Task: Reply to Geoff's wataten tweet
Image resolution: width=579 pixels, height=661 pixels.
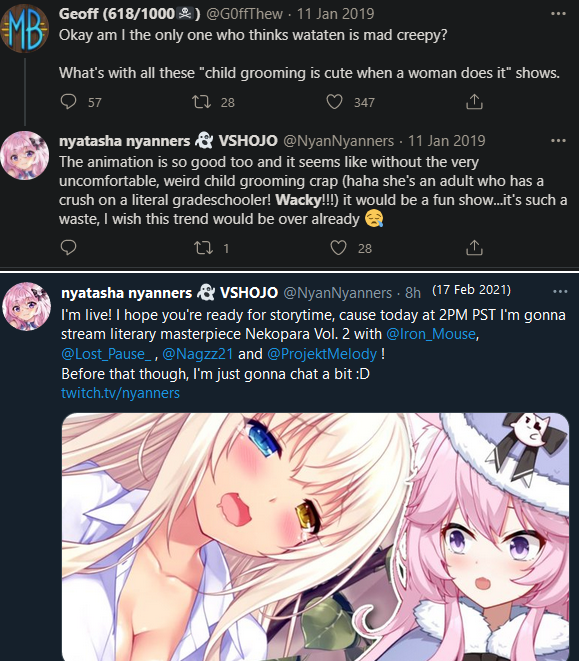Action: coord(68,102)
